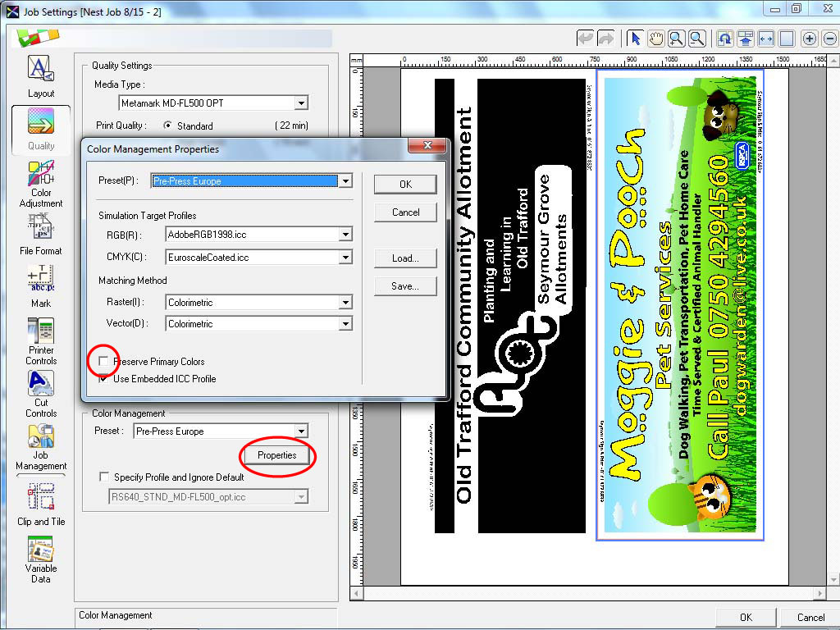840x630 pixels.
Task: Click the Maggie & Pooch artwork preview
Action: (680, 304)
